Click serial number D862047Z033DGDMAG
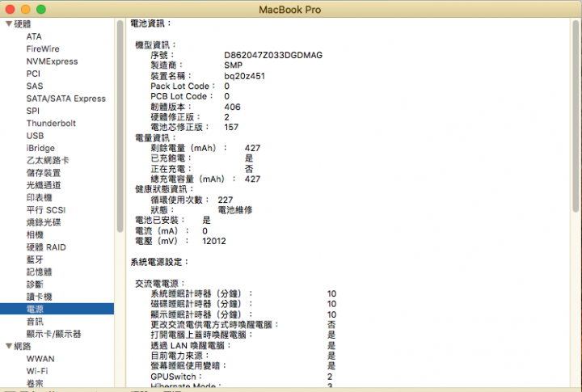The image size is (582, 392). 273,55
